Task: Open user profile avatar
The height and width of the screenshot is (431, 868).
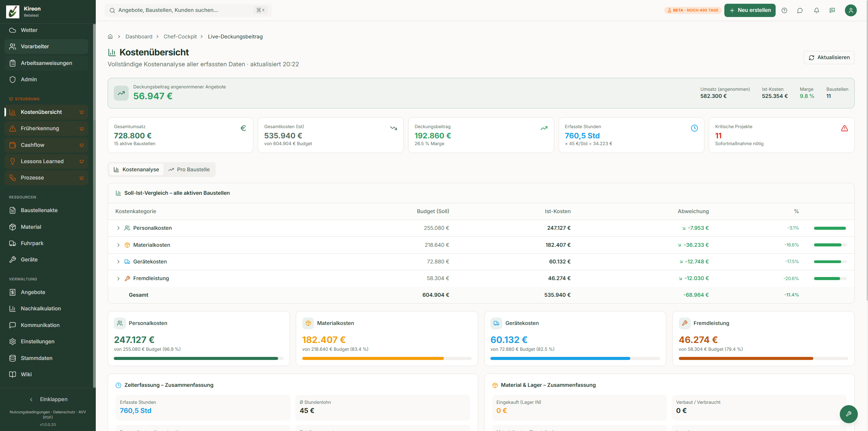Action: 851,10
